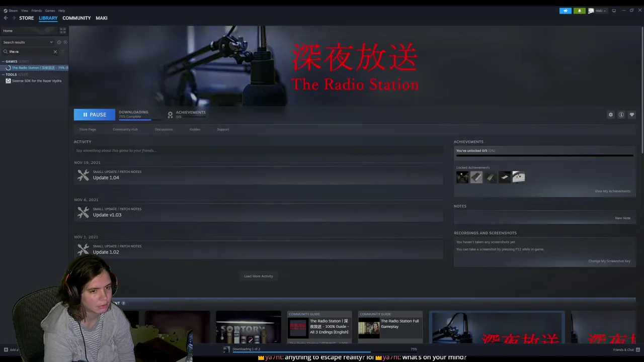Open ACHIEVEMENTS summary beside Pause

pos(187,114)
